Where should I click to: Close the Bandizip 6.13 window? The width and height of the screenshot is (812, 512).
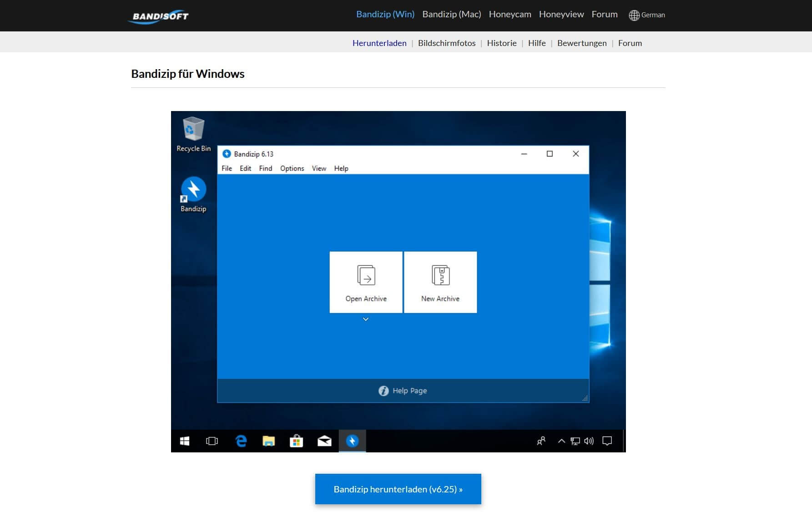tap(576, 154)
